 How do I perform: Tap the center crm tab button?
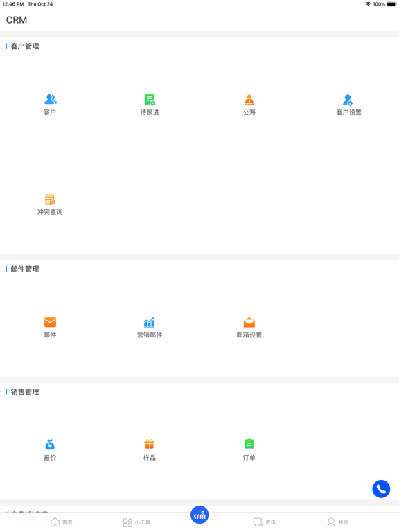coord(199,515)
